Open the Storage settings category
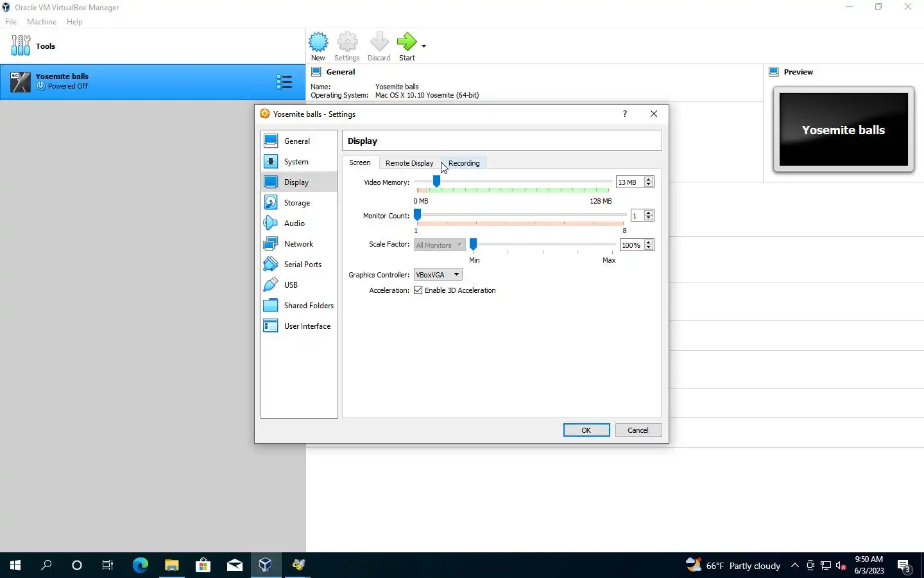The height and width of the screenshot is (578, 924). [x=299, y=203]
